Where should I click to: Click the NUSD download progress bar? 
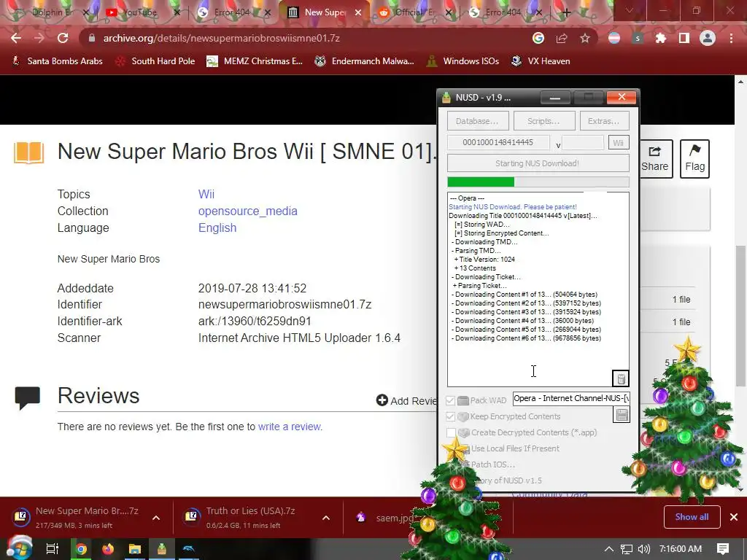pos(538,182)
